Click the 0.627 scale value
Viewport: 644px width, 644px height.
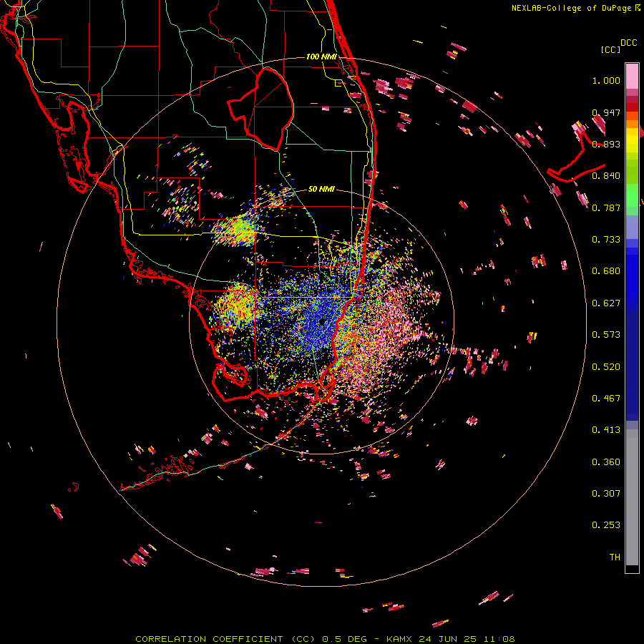pyautogui.click(x=606, y=303)
